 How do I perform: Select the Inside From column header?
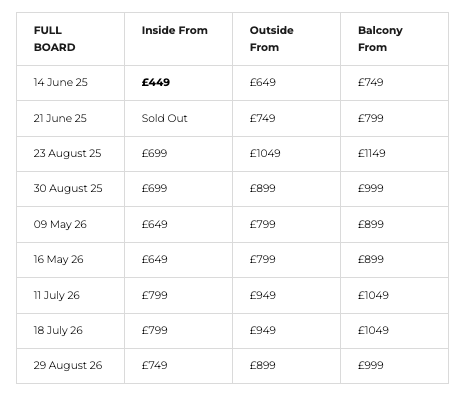point(178,39)
